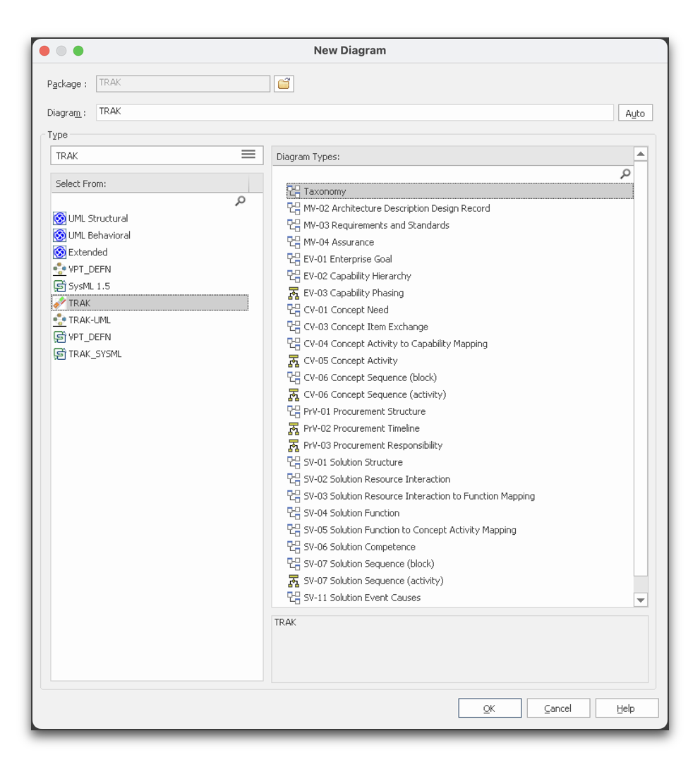Click the PrV-02 Procurement Timeline icon

(294, 428)
